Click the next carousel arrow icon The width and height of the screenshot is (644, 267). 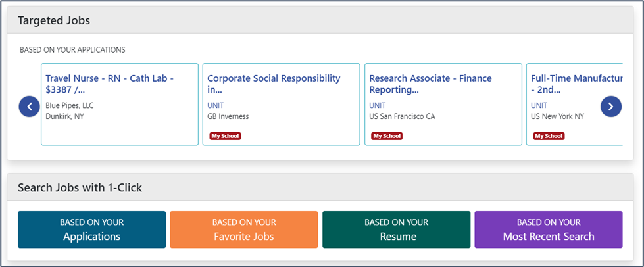[x=610, y=107]
